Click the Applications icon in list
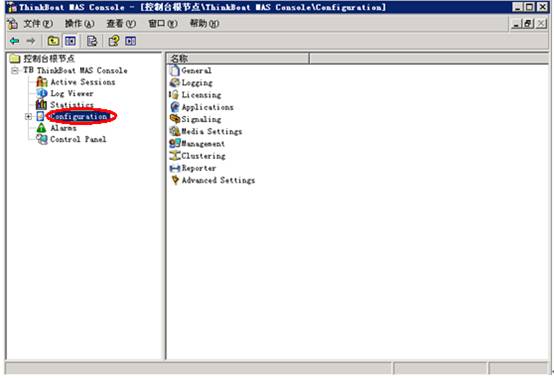The height and width of the screenshot is (379, 554). click(x=175, y=107)
